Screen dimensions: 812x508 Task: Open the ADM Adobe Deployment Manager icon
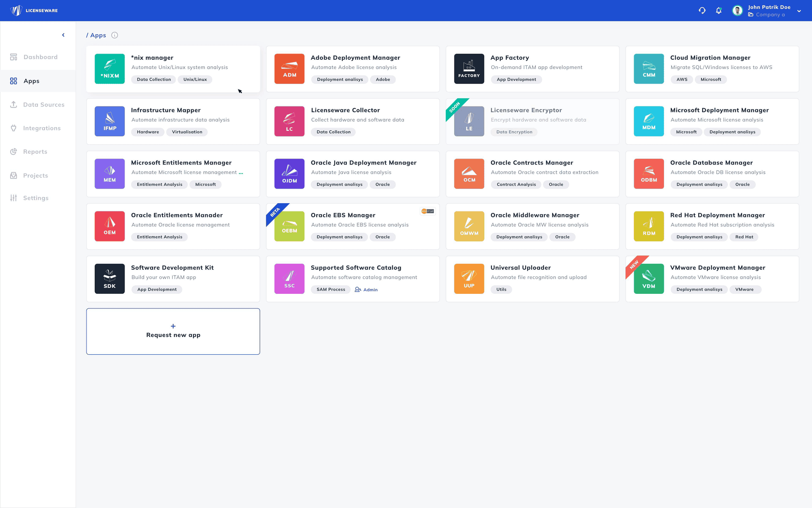coord(289,69)
